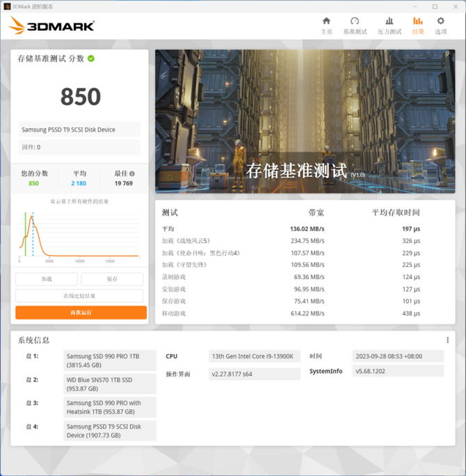The image size is (466, 476).
Task: Open the 压力测试 stress test icon
Action: point(389,26)
